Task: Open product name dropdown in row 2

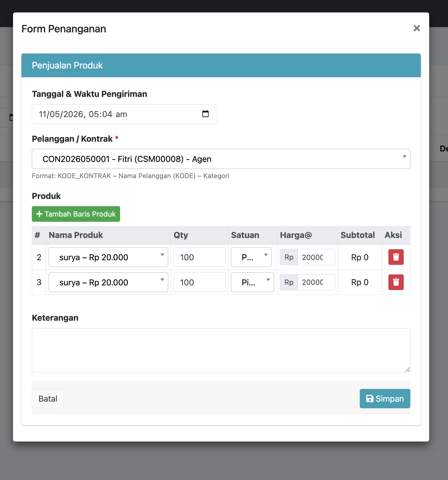Action: 108,257
